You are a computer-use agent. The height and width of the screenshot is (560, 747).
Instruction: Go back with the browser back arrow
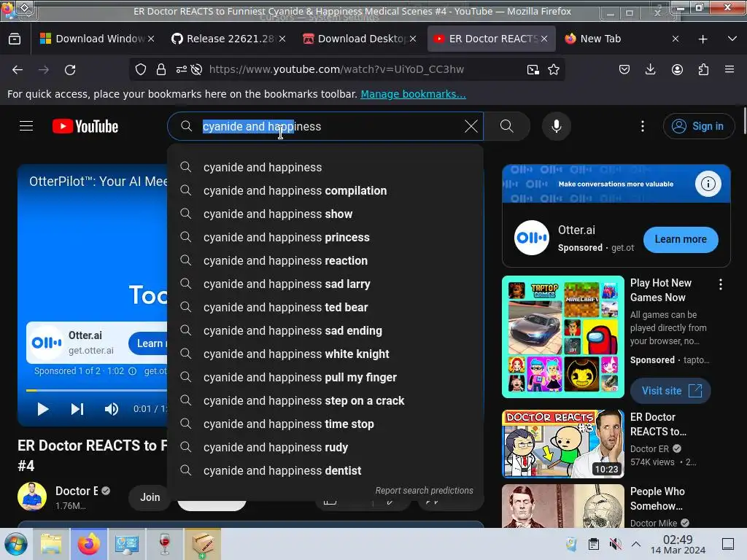click(x=18, y=69)
